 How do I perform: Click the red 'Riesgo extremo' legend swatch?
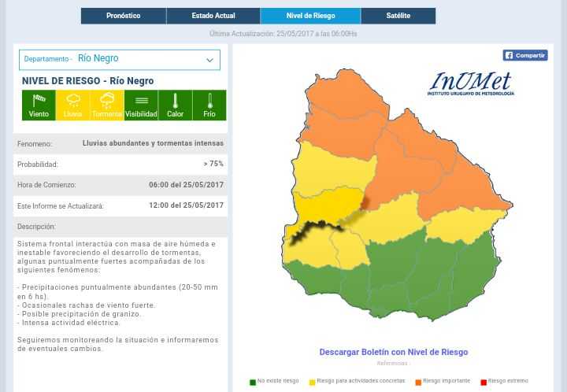pyautogui.click(x=484, y=382)
